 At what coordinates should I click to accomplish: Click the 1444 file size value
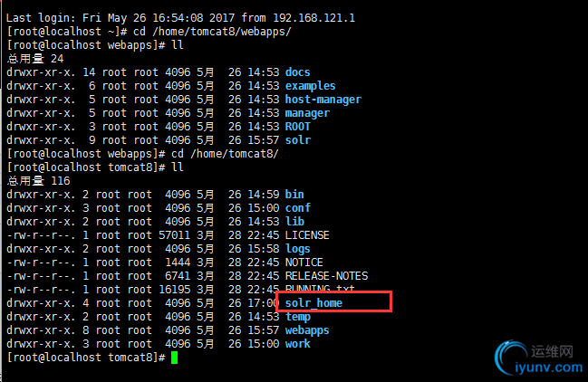click(x=178, y=263)
